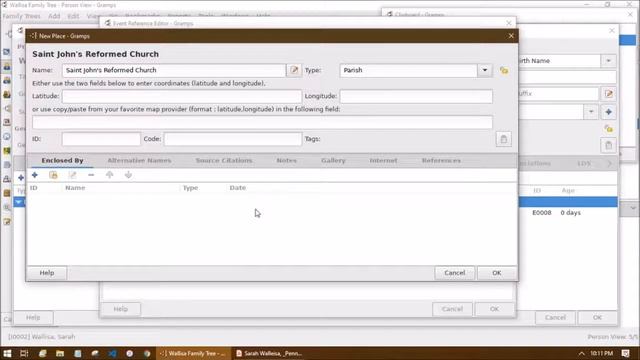Screen dimensions: 640x360
Task: Toggle the privacy lock icon in New Place
Action: point(504,71)
